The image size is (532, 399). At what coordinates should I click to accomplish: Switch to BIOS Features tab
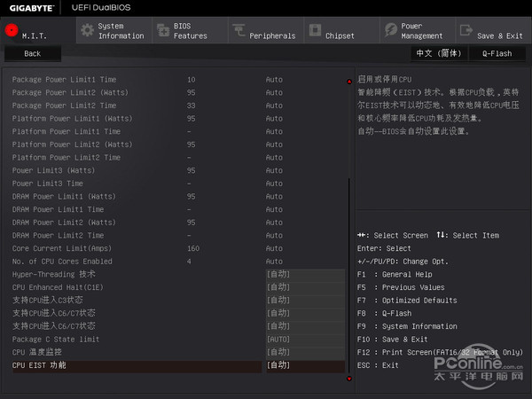(191, 30)
